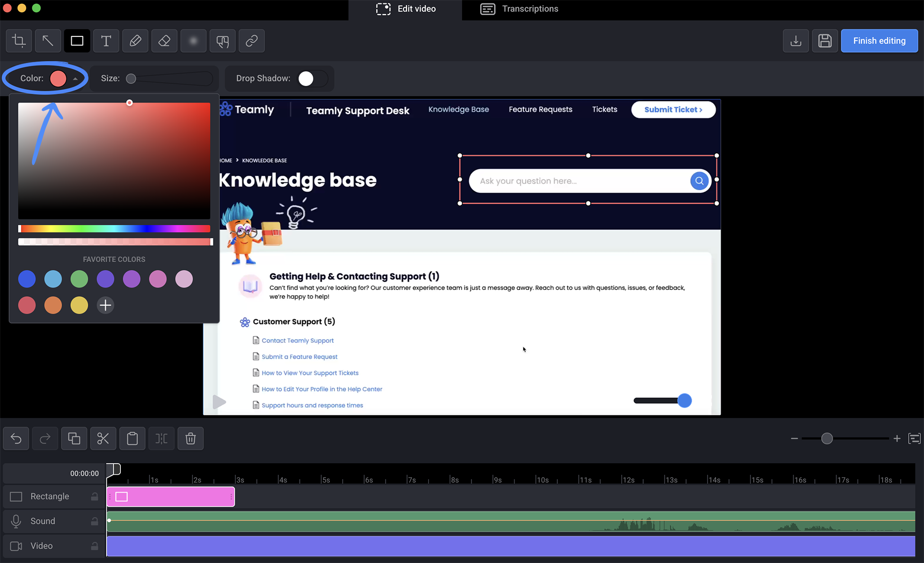Select the Pen drawing tool
The height and width of the screenshot is (563, 924).
coord(135,41)
